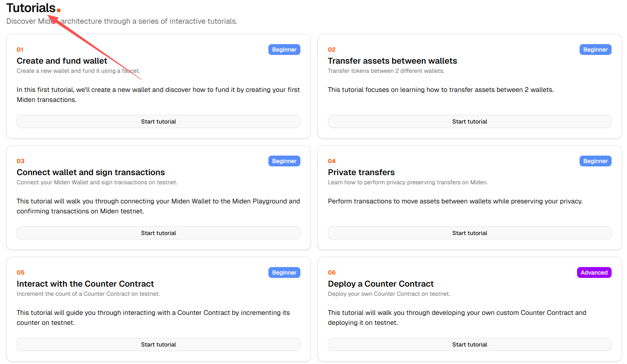Screen dimensions: 627x364
Task: Start the Transfer assets between wallets tutorial
Action: (469, 121)
